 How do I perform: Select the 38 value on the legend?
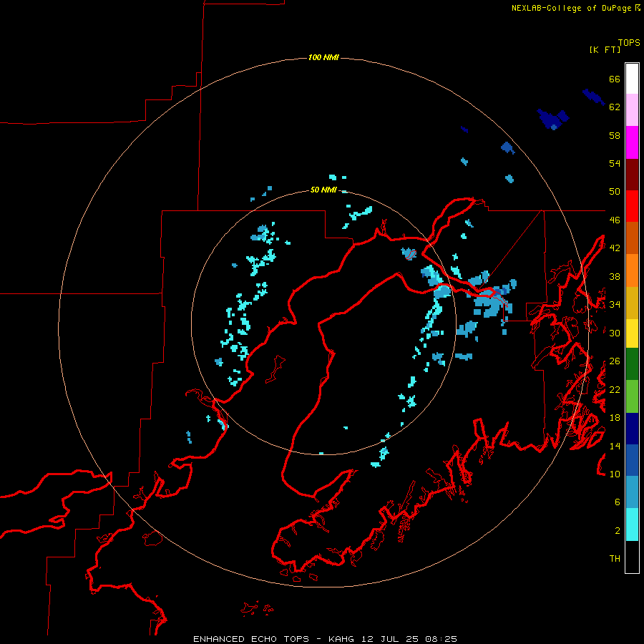(615, 276)
